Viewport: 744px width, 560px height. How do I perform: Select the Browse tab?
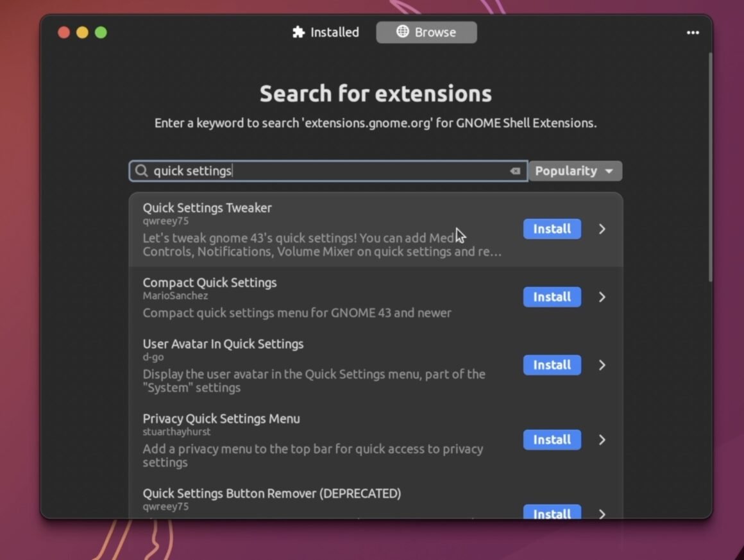[x=426, y=32]
